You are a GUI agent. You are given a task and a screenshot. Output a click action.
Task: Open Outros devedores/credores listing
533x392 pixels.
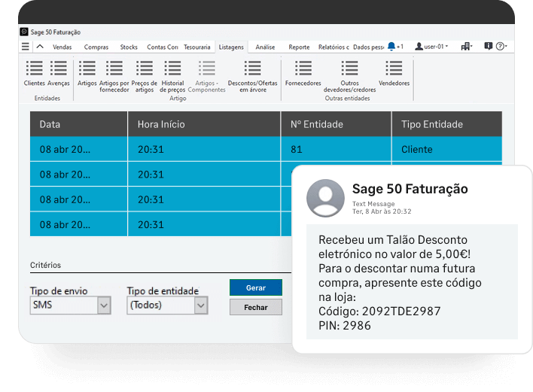(x=349, y=69)
